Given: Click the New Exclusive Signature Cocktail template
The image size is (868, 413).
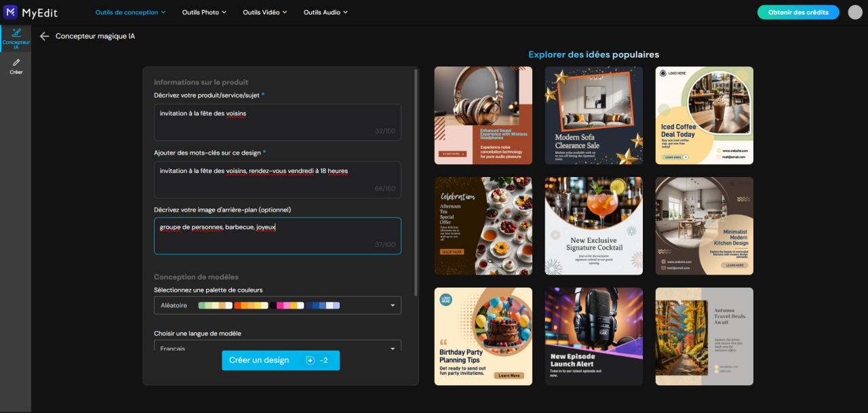Looking at the screenshot, I should pyautogui.click(x=593, y=225).
